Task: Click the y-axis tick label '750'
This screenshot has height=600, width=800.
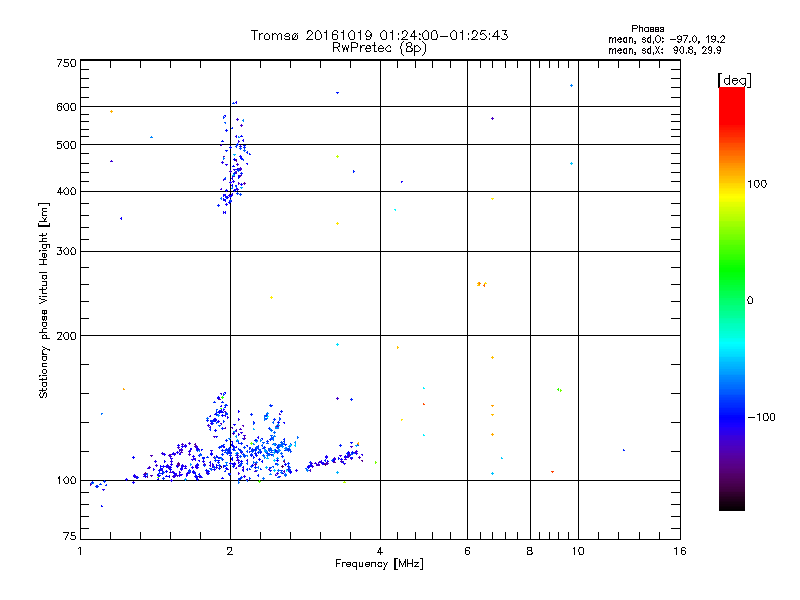Action: click(x=66, y=63)
